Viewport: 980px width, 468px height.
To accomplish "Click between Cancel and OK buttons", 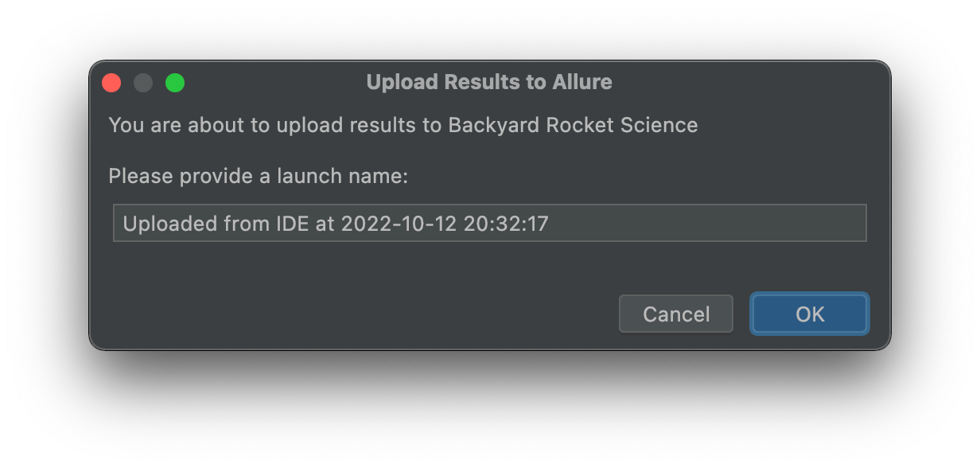I will 741,314.
